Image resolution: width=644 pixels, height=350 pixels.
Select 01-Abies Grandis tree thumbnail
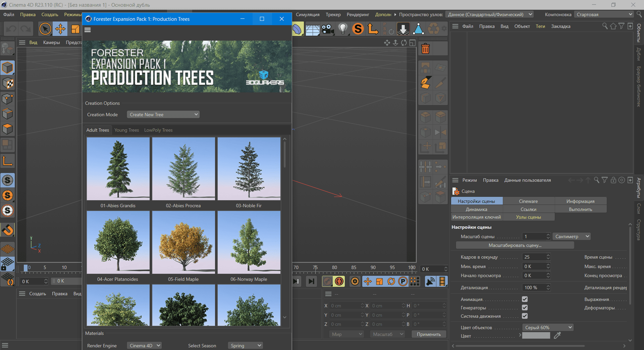coord(118,169)
